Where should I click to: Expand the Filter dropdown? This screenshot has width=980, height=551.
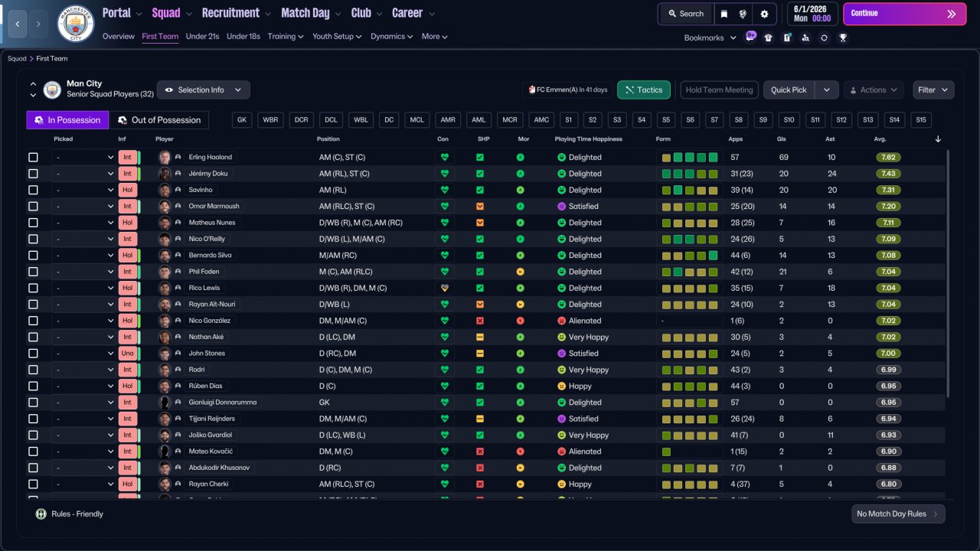pos(933,90)
